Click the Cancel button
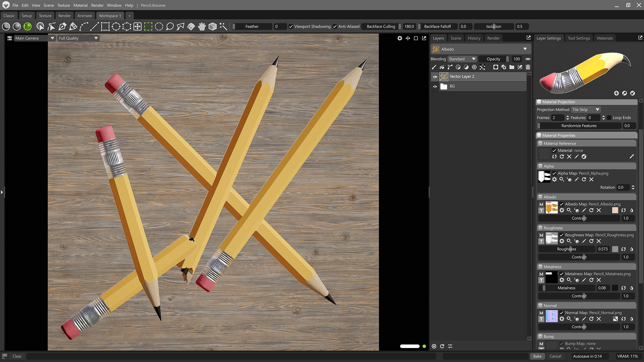 (555, 356)
